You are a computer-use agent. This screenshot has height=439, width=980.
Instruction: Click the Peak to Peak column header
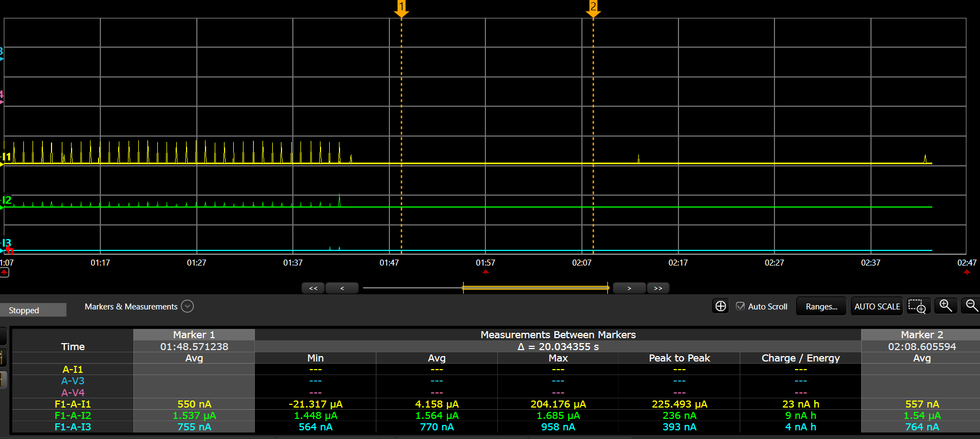679,358
